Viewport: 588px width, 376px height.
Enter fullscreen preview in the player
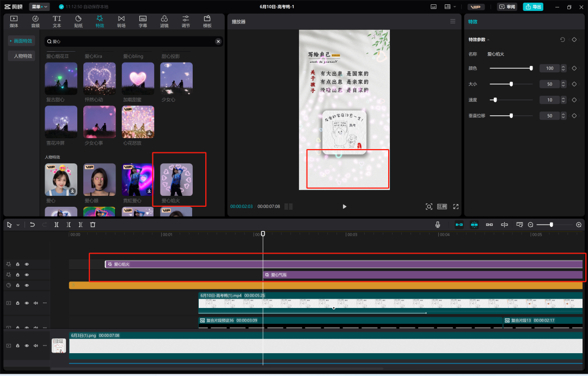click(456, 207)
